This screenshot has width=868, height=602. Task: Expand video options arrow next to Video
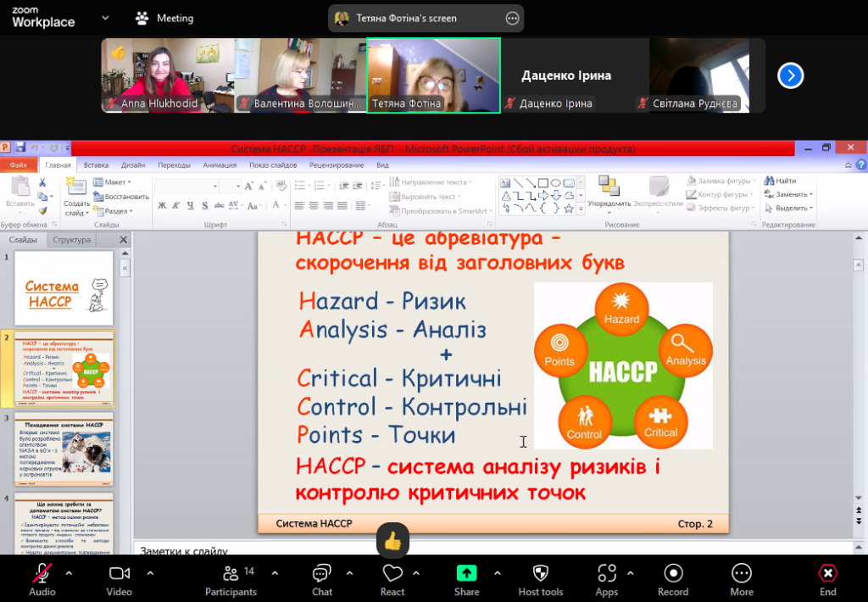(x=150, y=572)
